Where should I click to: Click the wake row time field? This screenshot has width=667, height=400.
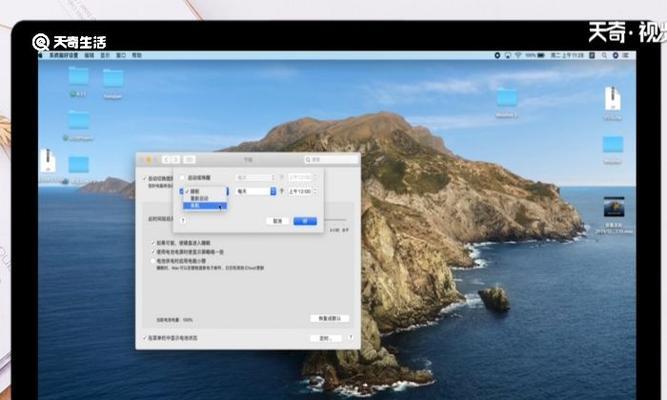(x=300, y=177)
